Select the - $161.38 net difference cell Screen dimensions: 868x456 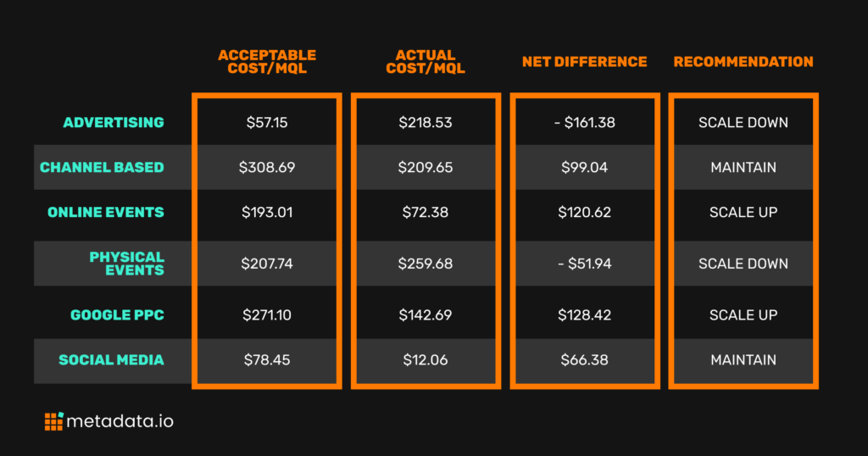click(585, 122)
